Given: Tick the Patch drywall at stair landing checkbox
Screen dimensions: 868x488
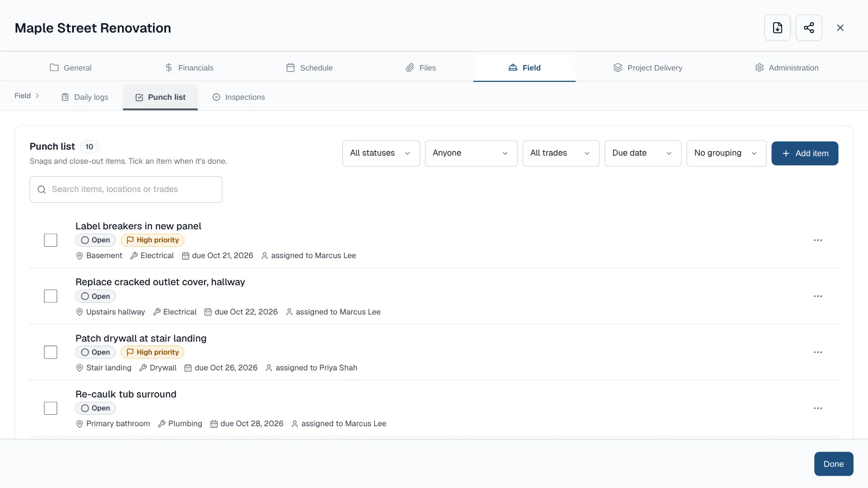Looking at the screenshot, I should pyautogui.click(x=50, y=352).
